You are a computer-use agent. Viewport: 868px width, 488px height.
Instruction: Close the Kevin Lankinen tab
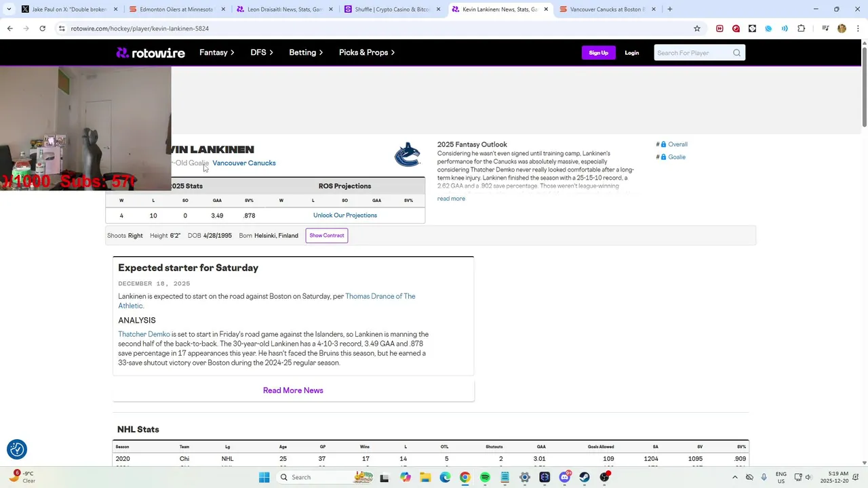pos(546,9)
